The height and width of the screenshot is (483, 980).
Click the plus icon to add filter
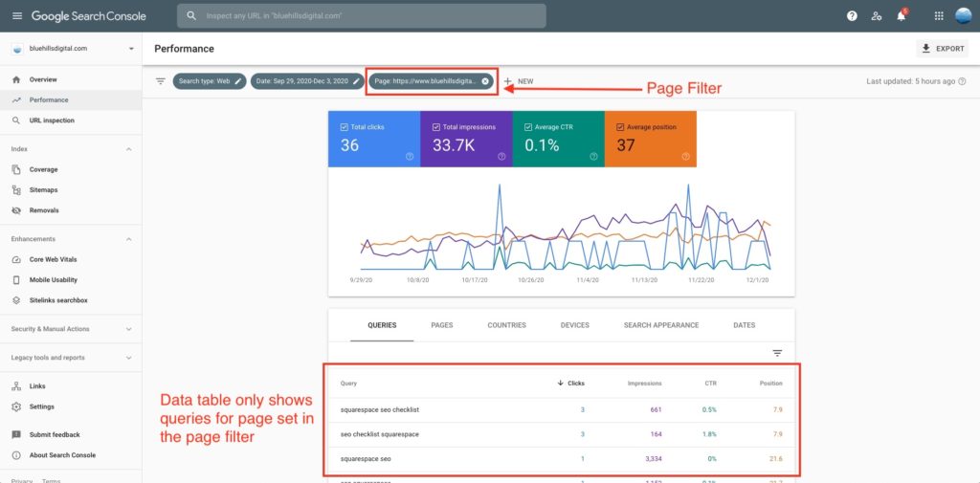coord(508,81)
